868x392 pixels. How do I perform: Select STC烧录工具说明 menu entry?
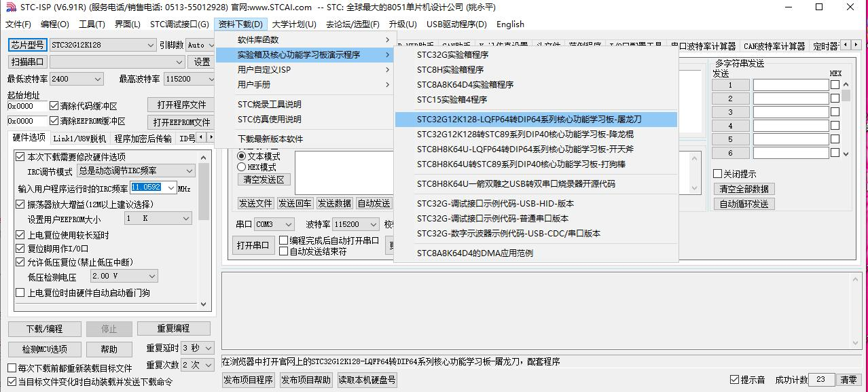pyautogui.click(x=304, y=105)
